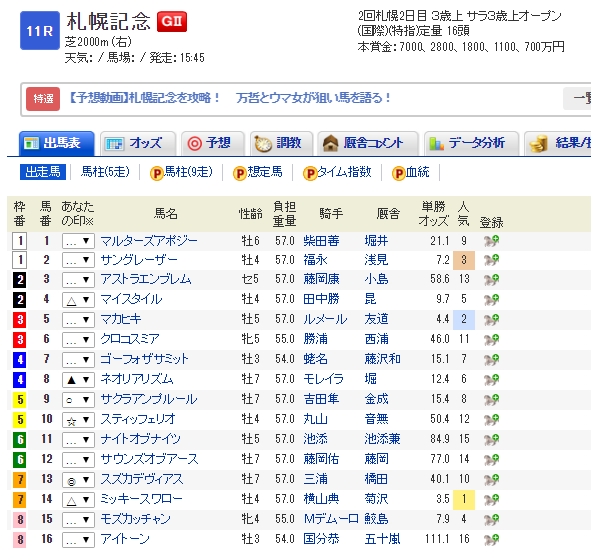Select the 出走馬 sub-tab
The width and height of the screenshot is (591, 555).
point(43,172)
